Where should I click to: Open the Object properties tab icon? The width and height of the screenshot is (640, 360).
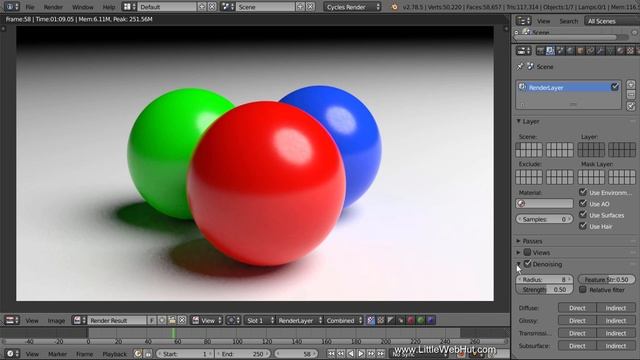pyautogui.click(x=580, y=51)
